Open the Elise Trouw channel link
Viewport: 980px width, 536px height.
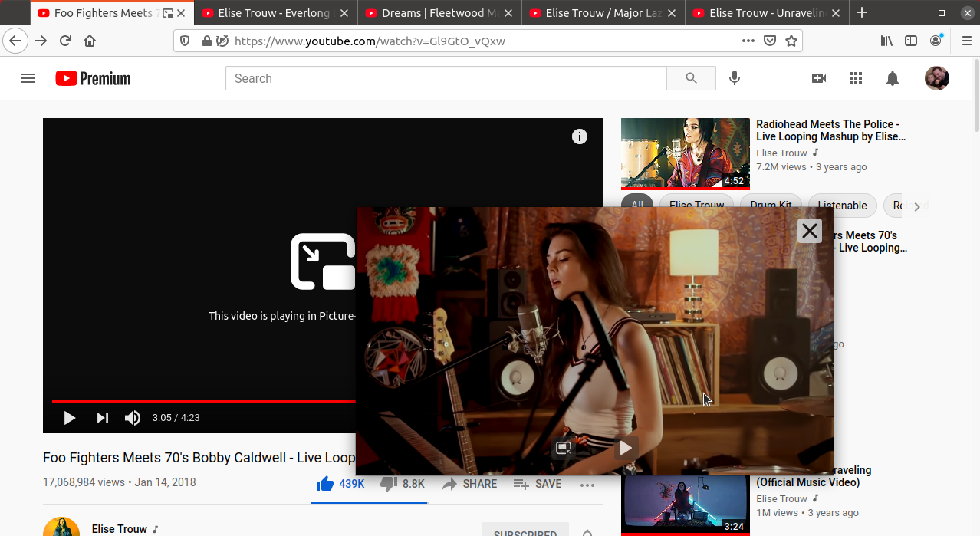click(x=120, y=528)
